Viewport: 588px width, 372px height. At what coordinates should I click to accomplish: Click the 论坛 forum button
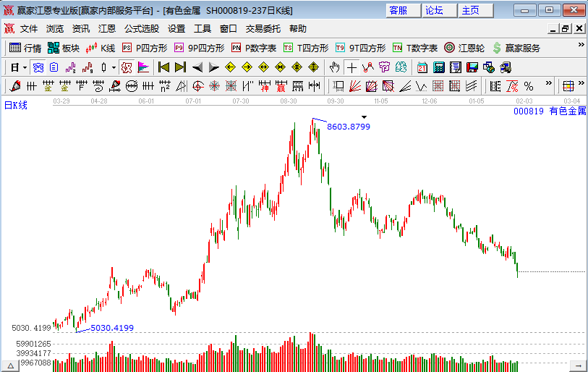[x=439, y=11]
